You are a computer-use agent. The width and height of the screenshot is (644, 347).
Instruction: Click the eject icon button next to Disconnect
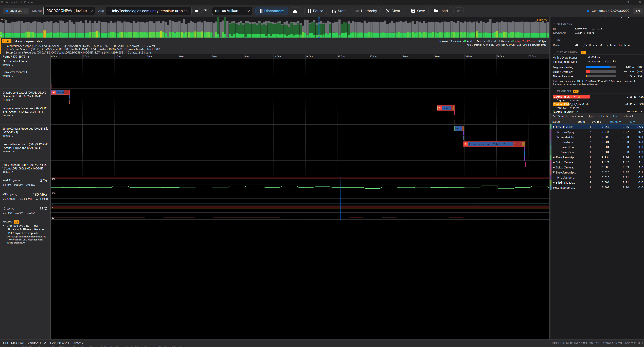click(295, 11)
